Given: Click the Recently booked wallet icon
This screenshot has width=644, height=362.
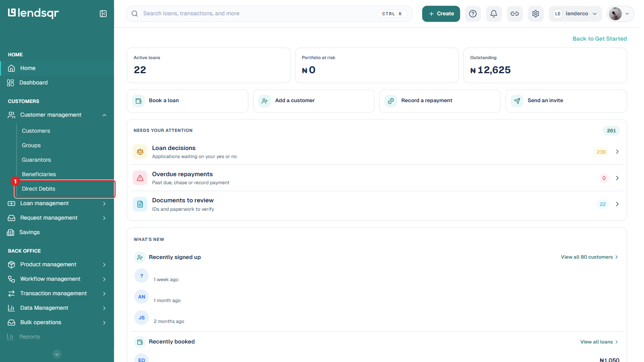Looking at the screenshot, I should (x=140, y=342).
